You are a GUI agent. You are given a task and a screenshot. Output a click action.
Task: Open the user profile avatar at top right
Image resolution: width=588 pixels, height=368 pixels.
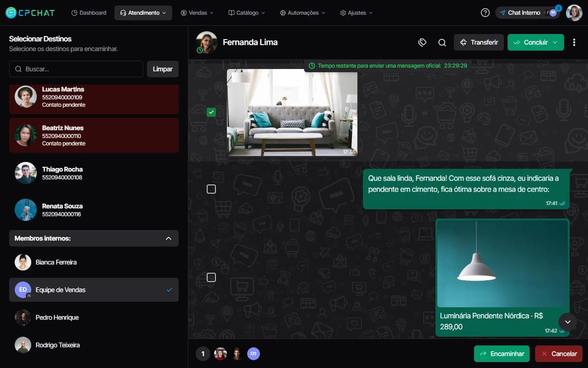click(x=574, y=13)
